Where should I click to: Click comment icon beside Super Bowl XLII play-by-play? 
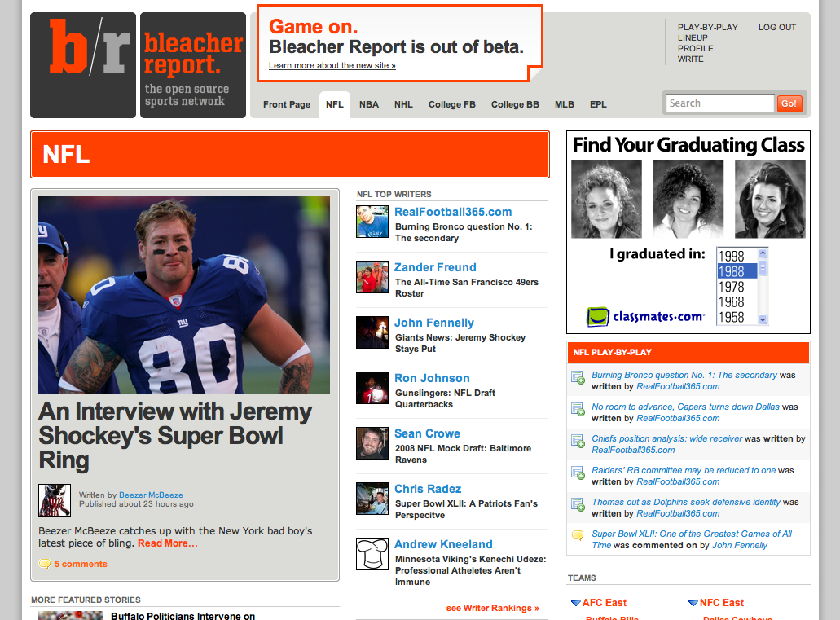[x=578, y=534]
